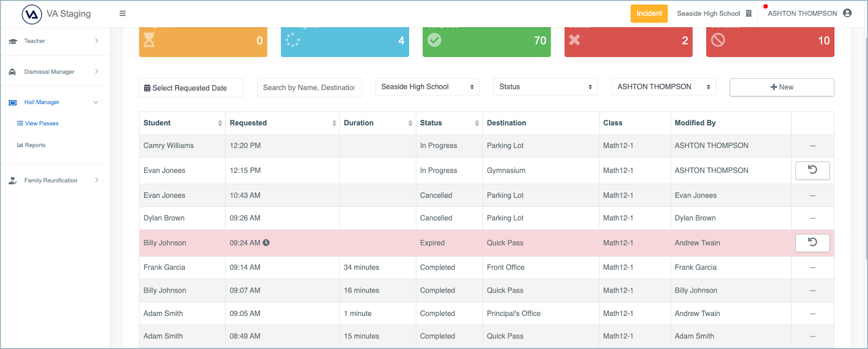This screenshot has height=349, width=868.
Task: Click the ban icon on cancelled card
Action: [718, 40]
